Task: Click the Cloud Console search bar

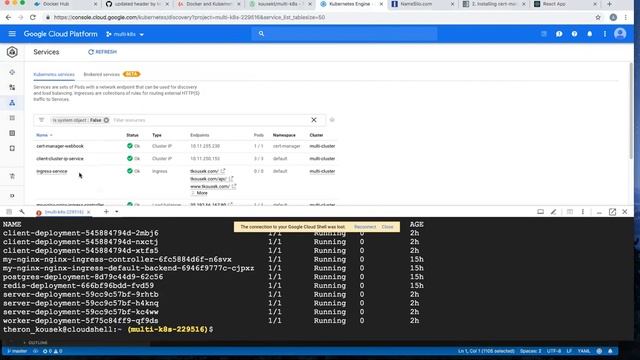Action: 344,34
